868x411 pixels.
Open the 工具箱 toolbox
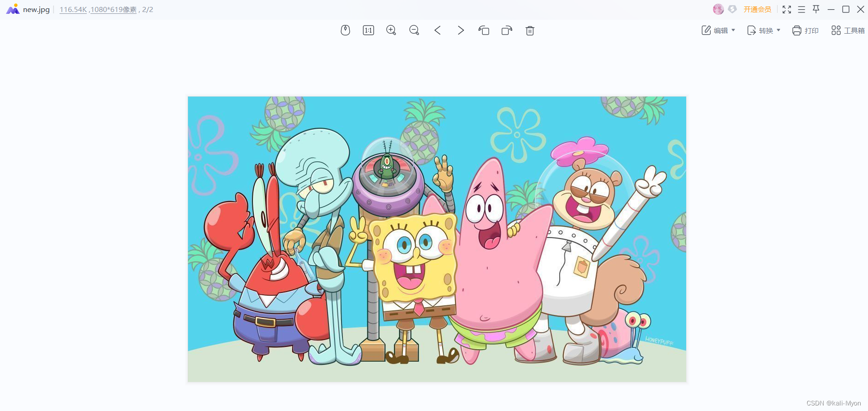(848, 30)
